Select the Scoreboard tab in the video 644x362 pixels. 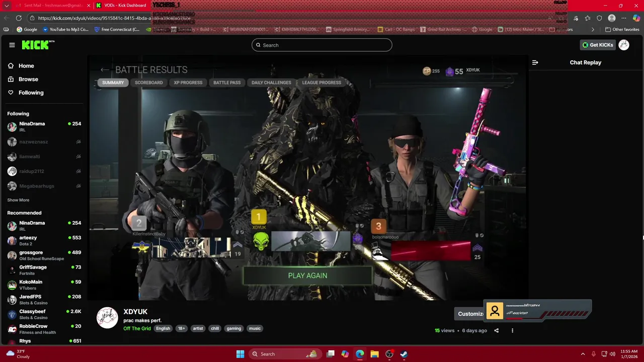149,82
